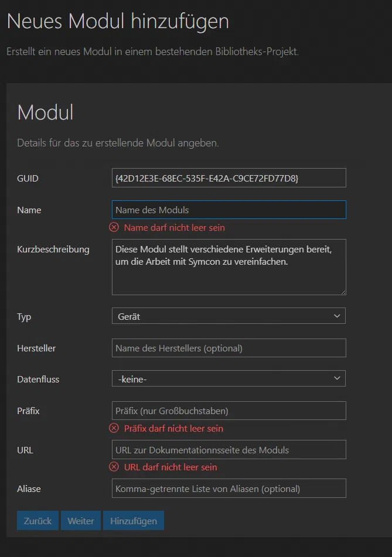Click the Typ dropdown chevron arrow
392x557 pixels.
click(337, 316)
